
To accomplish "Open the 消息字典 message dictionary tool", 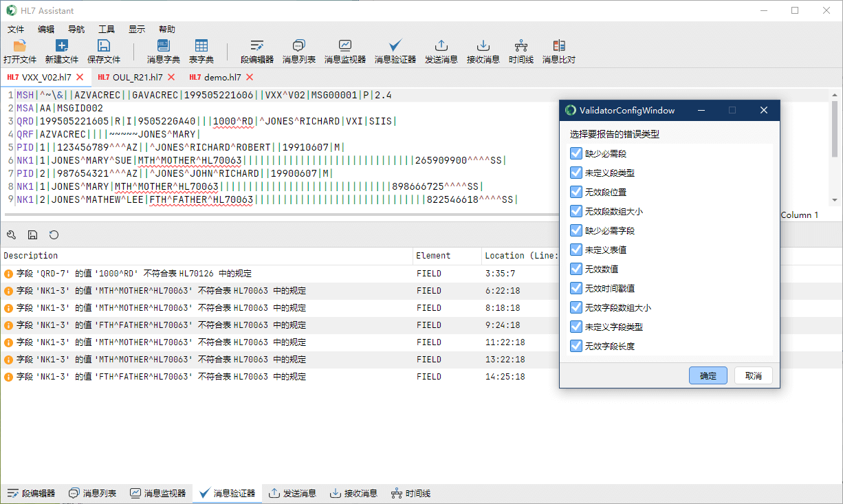I will point(164,47).
